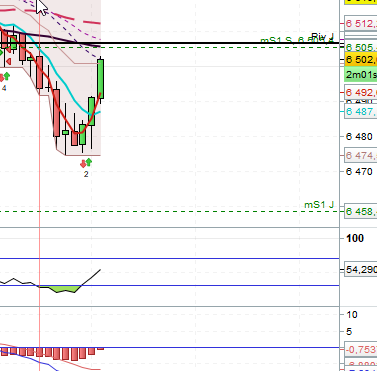
Task: Click the 6 480 price axis value
Action: click(x=359, y=137)
